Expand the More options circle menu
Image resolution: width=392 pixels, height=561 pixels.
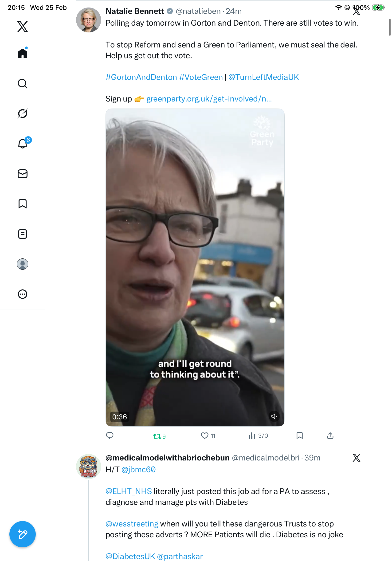click(x=23, y=294)
